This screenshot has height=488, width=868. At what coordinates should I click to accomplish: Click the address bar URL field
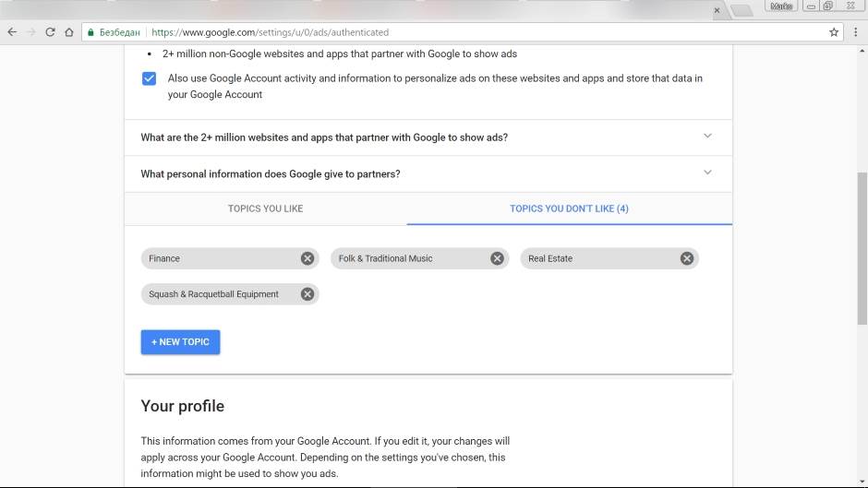(x=462, y=32)
